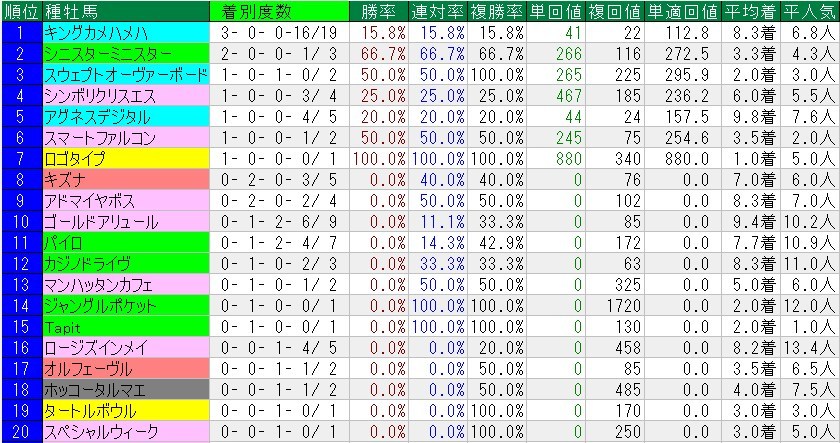Select the ゴールドアリュール sire name
Viewport: 840px width, 443px height.
(x=126, y=222)
